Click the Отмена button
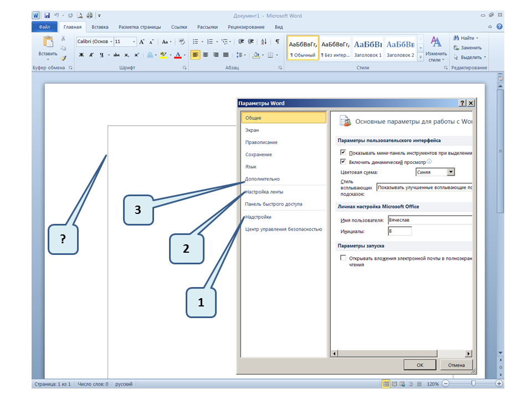This screenshot has height=399, width=532. pos(456,365)
